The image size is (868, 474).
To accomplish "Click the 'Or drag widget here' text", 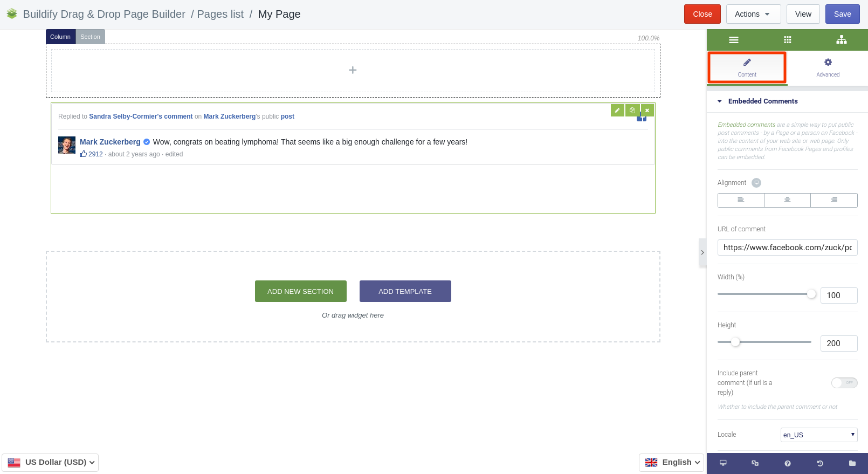I will (x=353, y=315).
